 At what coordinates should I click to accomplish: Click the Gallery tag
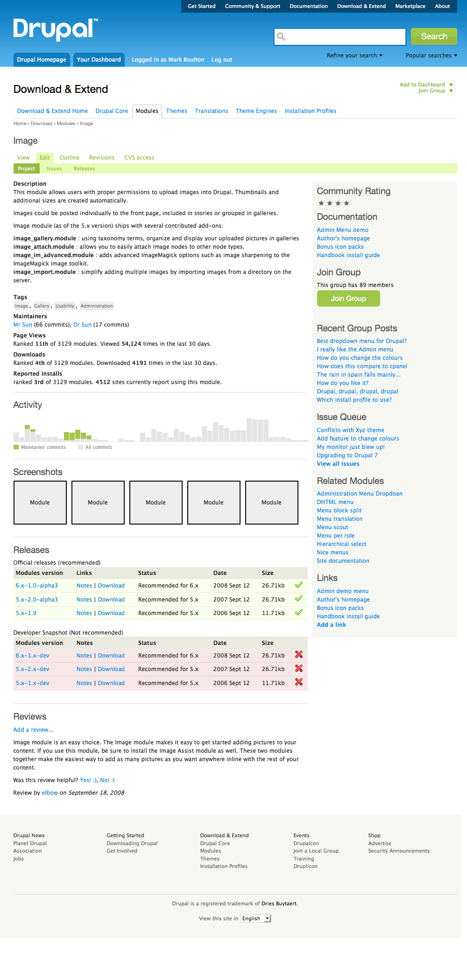click(42, 306)
